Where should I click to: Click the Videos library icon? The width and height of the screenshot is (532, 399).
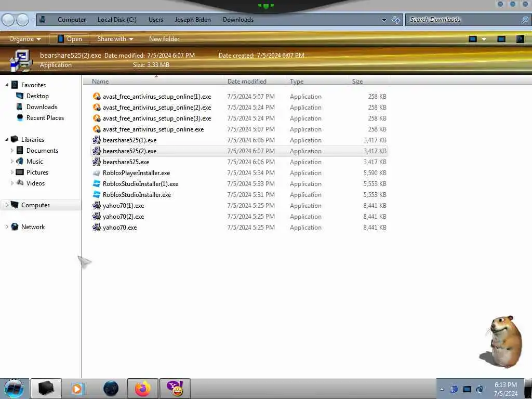coord(20,183)
